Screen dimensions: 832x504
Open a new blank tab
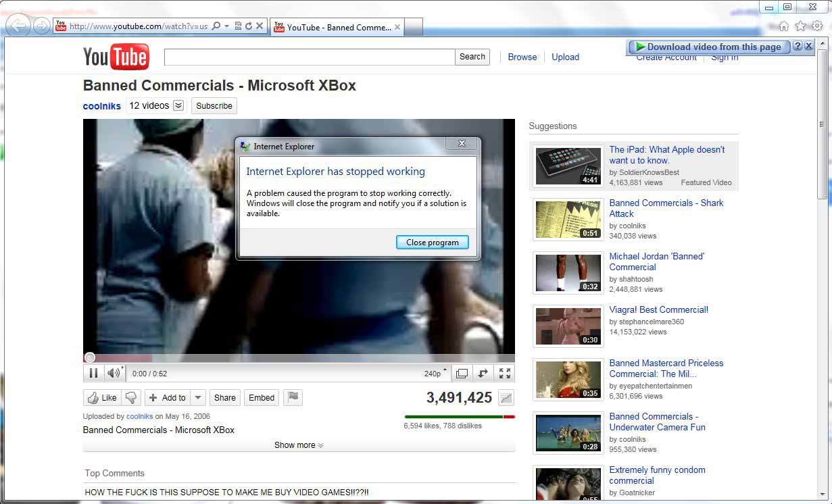(414, 27)
